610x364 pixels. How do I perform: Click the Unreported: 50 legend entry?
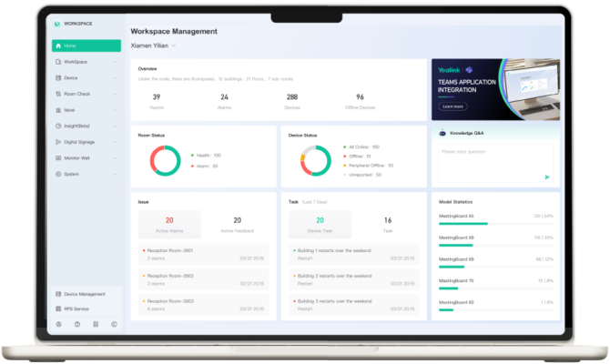point(362,175)
